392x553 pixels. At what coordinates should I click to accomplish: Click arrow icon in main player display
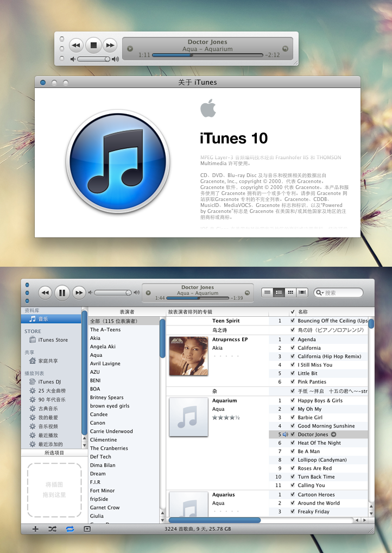point(247,293)
